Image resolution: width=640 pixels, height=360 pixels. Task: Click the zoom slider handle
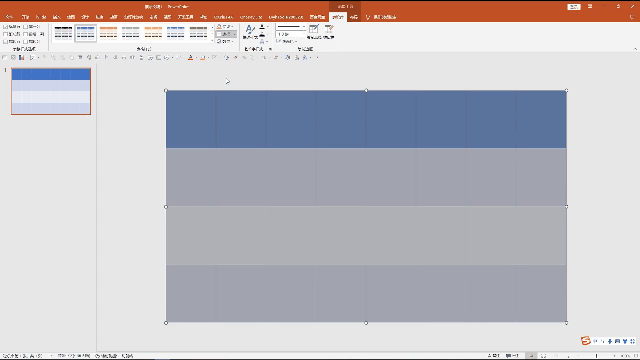596,356
